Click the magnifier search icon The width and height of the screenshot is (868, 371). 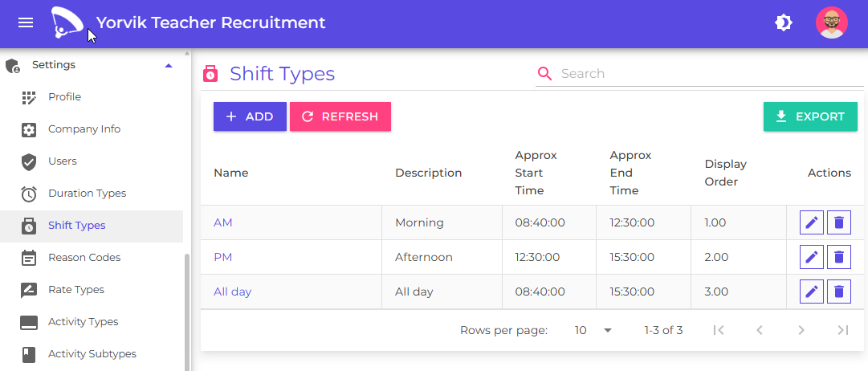pos(544,74)
